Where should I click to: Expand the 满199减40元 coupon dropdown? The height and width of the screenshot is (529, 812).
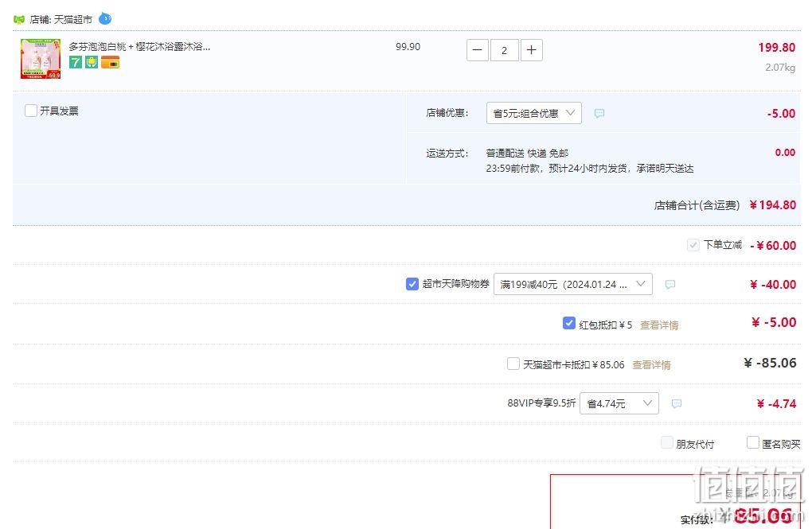(572, 284)
